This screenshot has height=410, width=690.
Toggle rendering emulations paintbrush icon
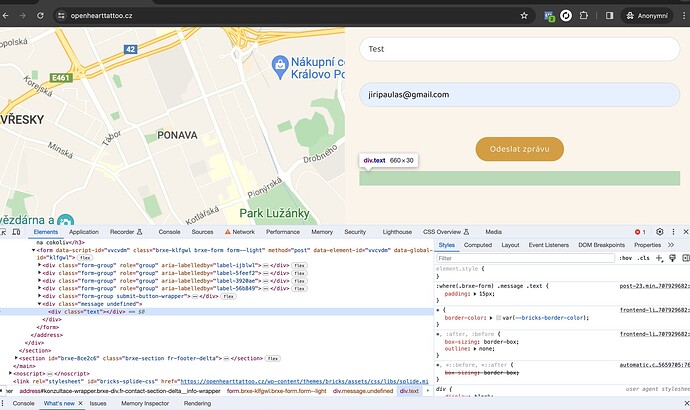coord(672,258)
